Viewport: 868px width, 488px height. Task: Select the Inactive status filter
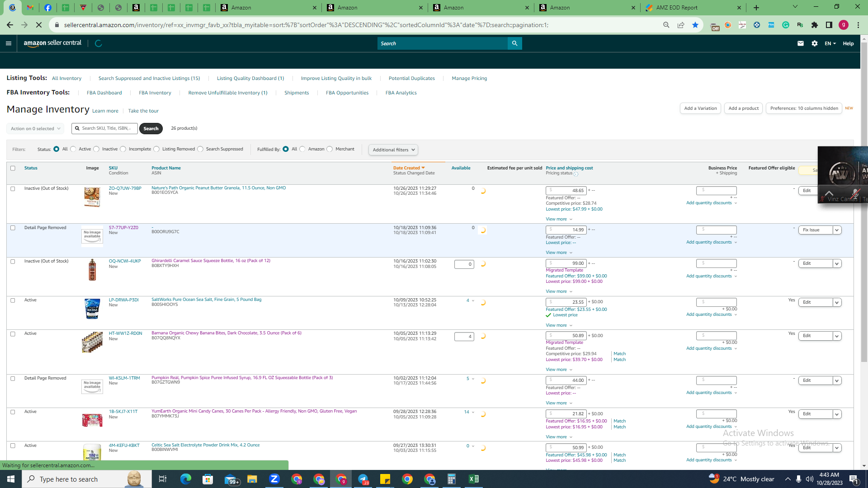tap(96, 149)
